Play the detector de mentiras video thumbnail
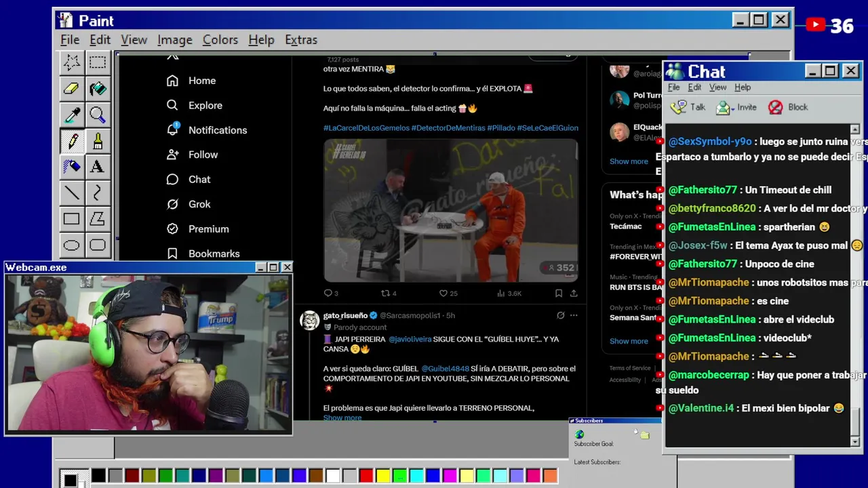 tap(450, 210)
